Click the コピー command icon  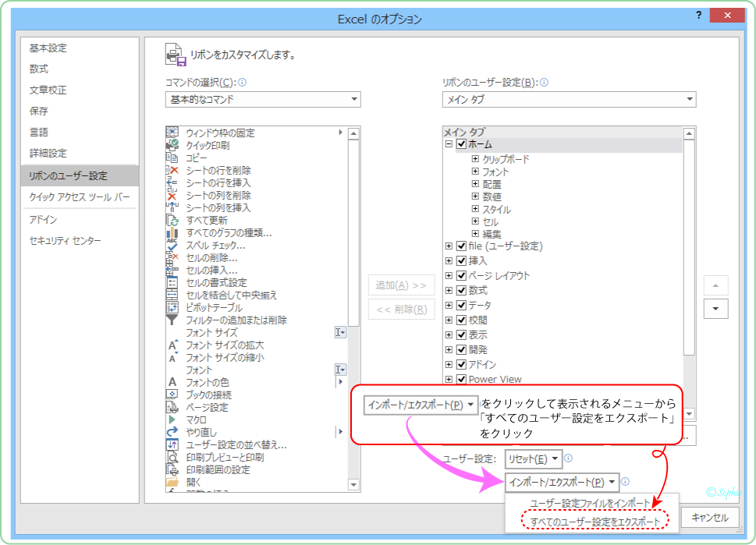[x=172, y=157]
